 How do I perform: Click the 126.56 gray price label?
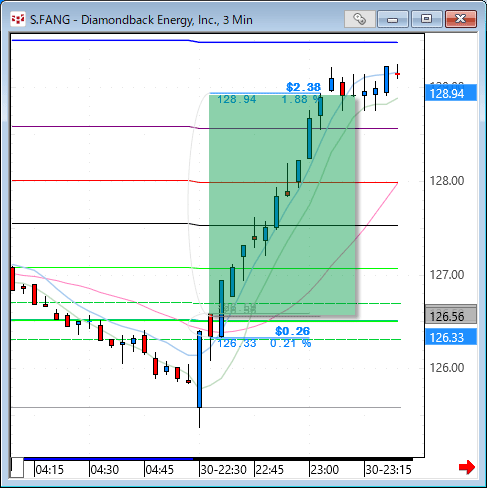click(x=451, y=315)
